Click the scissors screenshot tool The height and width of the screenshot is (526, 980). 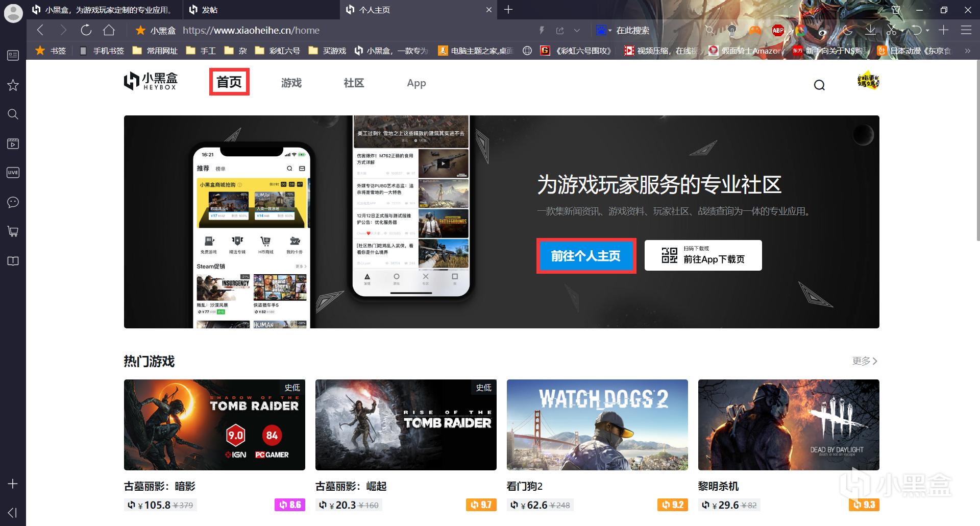click(x=892, y=31)
